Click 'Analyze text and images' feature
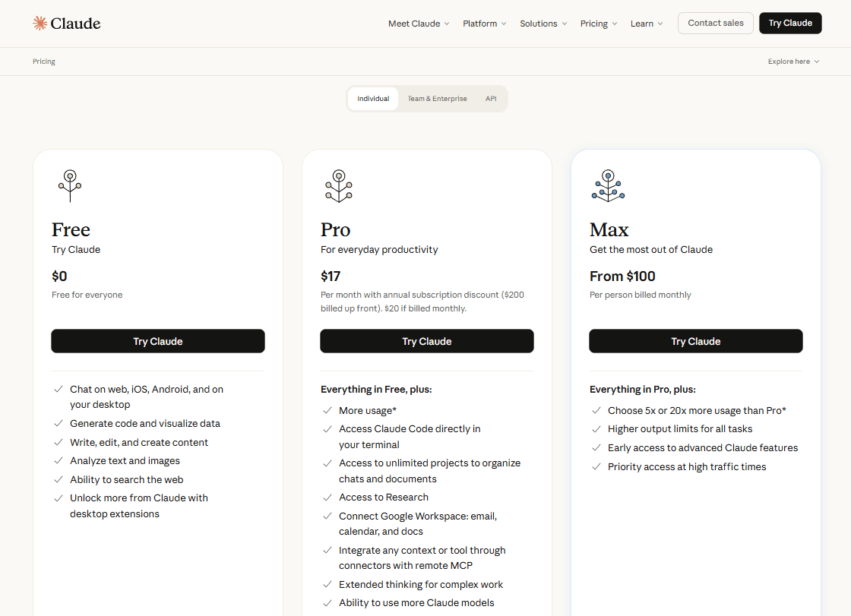 click(125, 461)
